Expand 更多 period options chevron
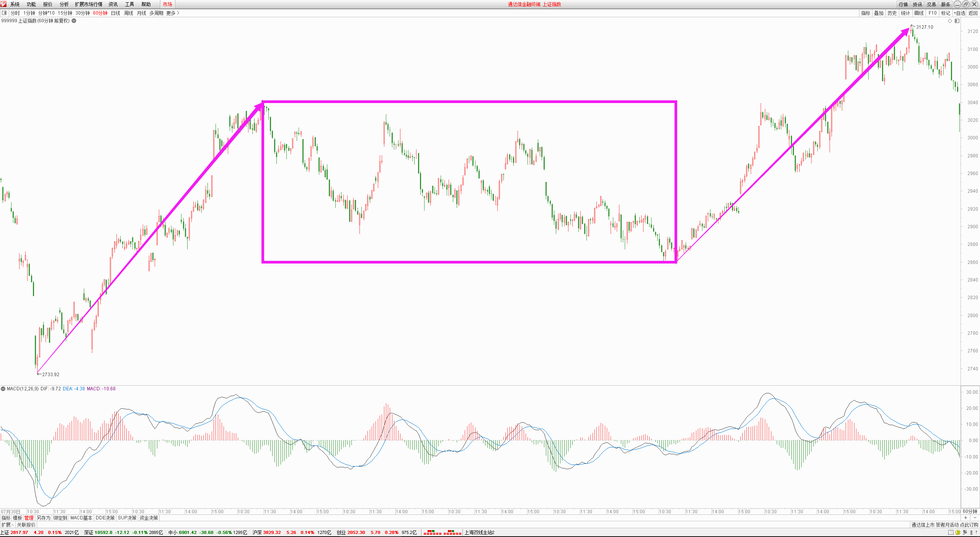The image size is (980, 537). coord(178,13)
